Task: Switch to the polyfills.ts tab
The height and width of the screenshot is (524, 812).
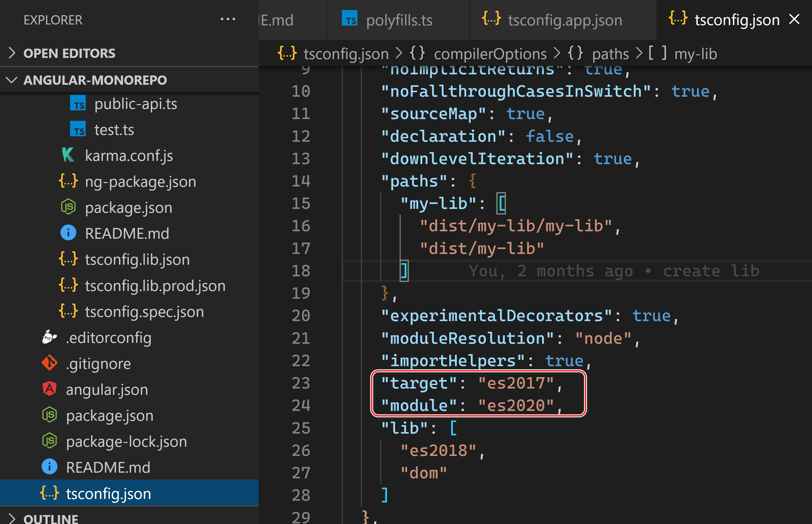Action: tap(398, 20)
